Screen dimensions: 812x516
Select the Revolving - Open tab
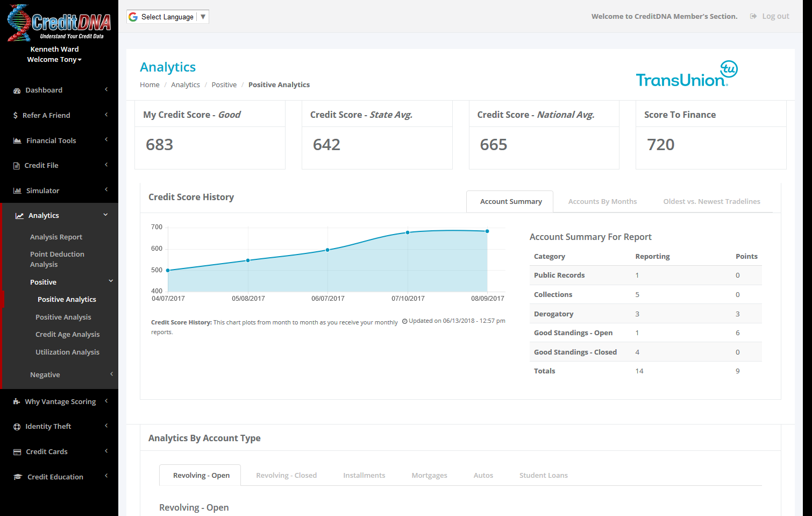[201, 476]
